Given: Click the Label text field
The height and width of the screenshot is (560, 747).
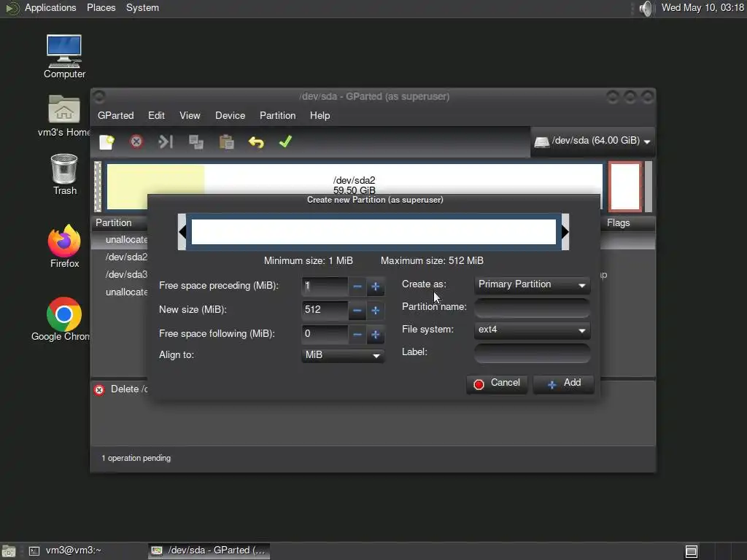Looking at the screenshot, I should [532, 352].
